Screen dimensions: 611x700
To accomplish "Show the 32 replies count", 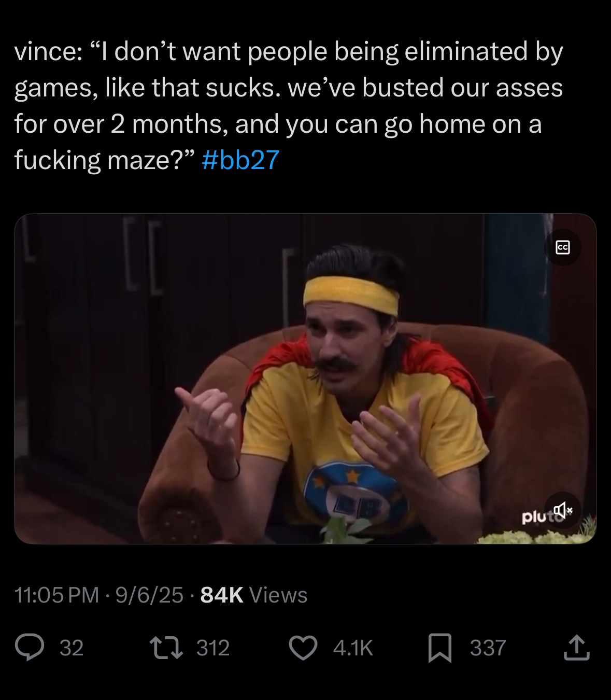I will coord(72,648).
